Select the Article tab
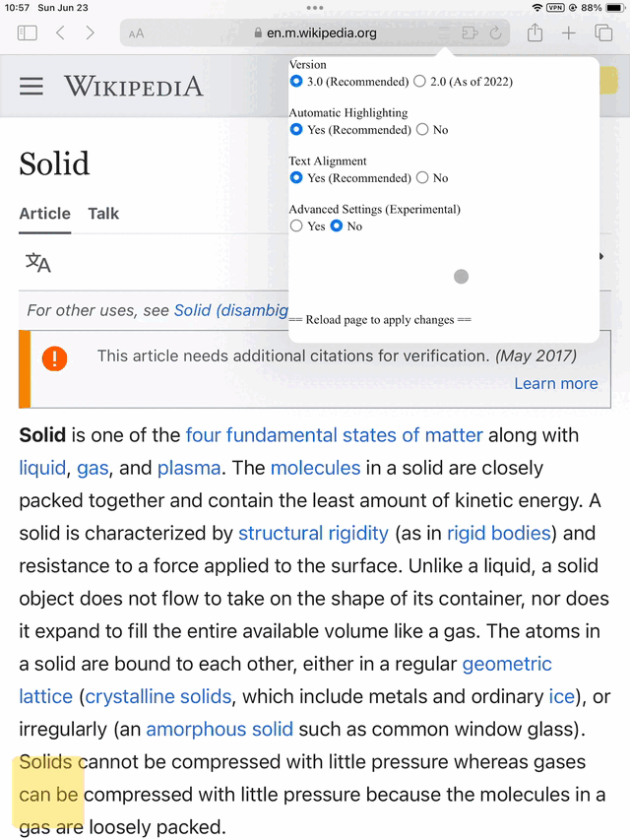The image size is (630, 840). click(45, 214)
